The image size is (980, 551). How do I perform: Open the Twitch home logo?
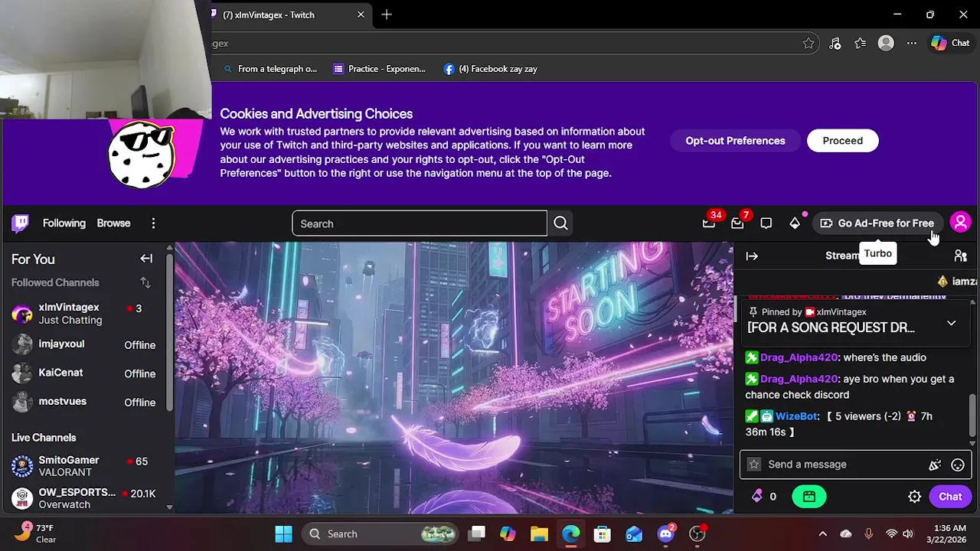pyautogui.click(x=21, y=223)
